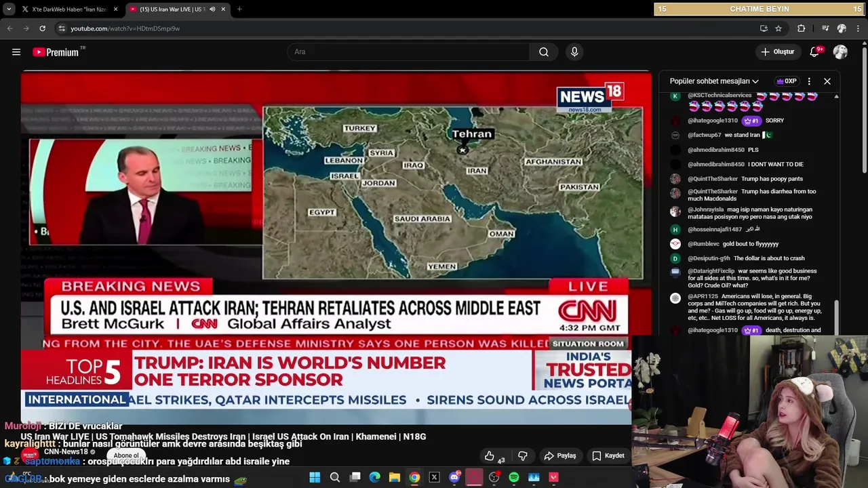
Task: Bookmark this page with star icon
Action: [778, 28]
